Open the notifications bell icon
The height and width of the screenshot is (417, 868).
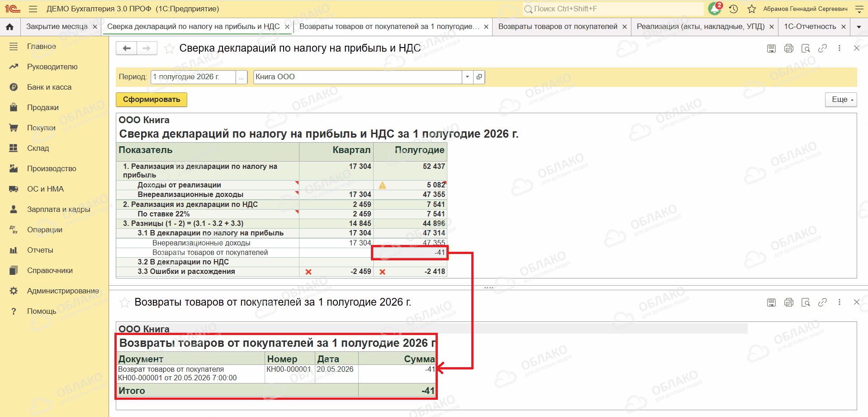[x=715, y=9]
